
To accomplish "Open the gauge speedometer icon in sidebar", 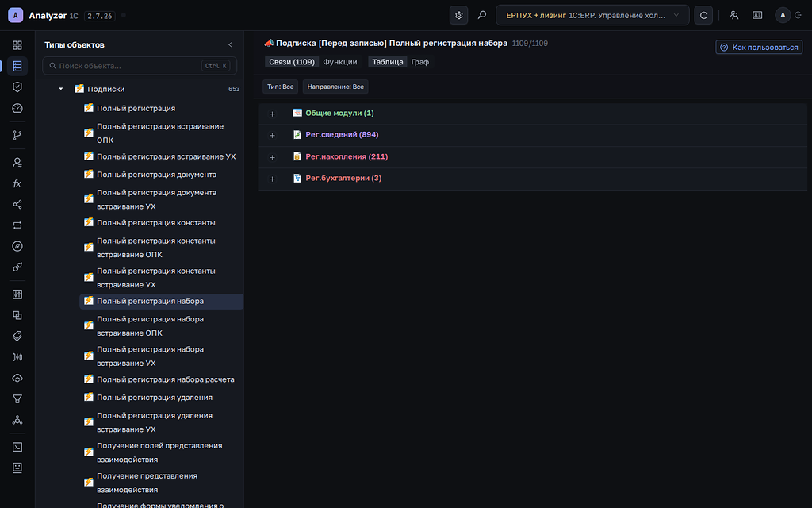I will click(x=17, y=108).
